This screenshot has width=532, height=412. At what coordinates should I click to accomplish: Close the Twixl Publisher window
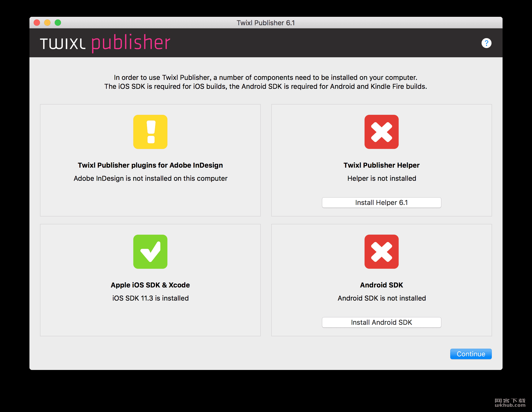pyautogui.click(x=37, y=23)
